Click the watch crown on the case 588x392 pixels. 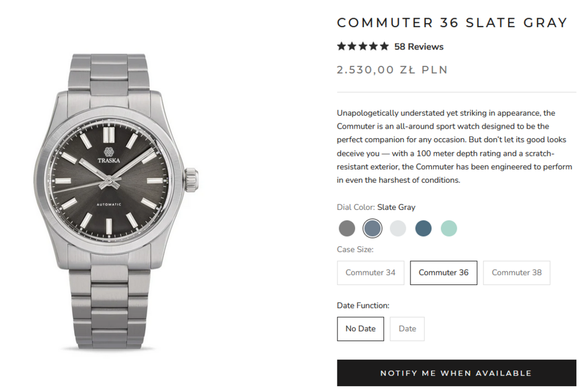(192, 180)
